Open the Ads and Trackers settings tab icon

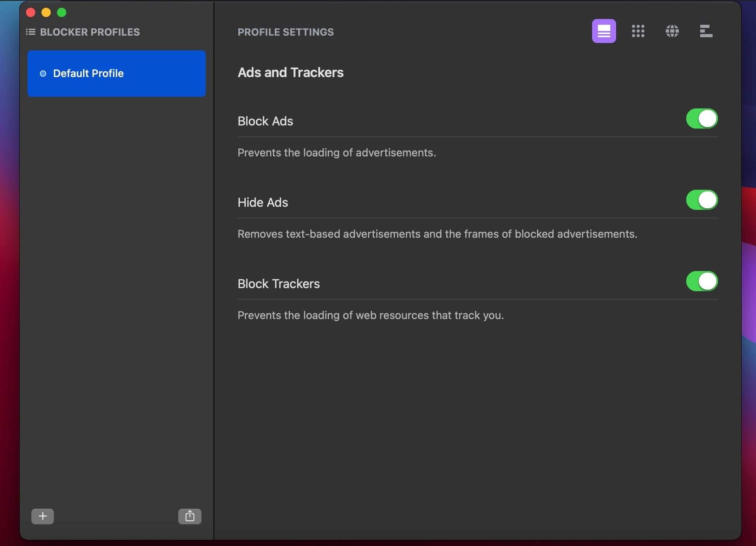(x=604, y=31)
